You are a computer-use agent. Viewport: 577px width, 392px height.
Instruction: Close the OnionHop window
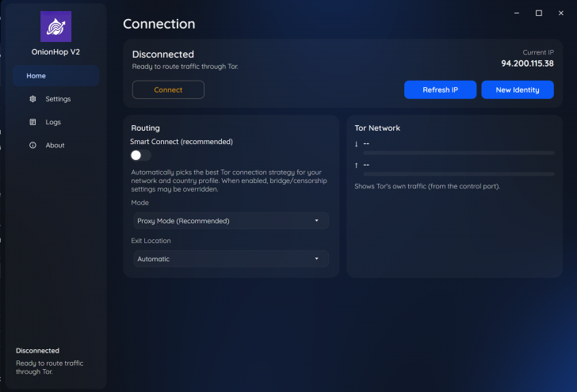point(561,13)
